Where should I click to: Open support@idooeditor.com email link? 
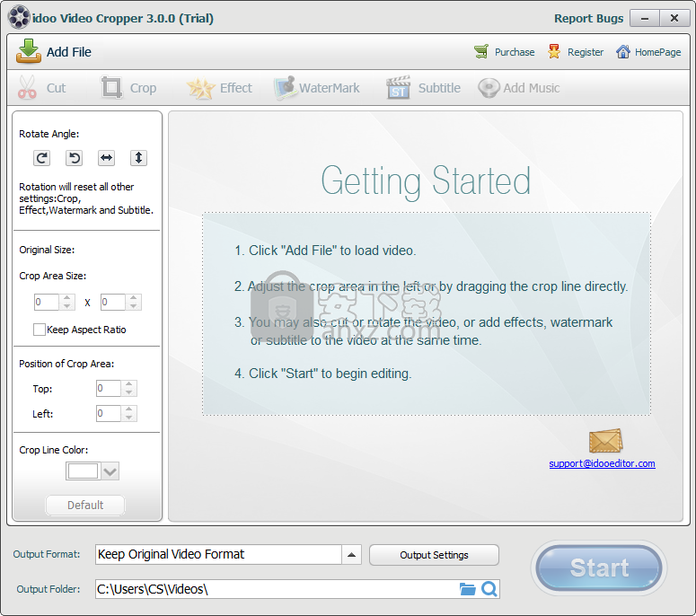[x=602, y=463]
